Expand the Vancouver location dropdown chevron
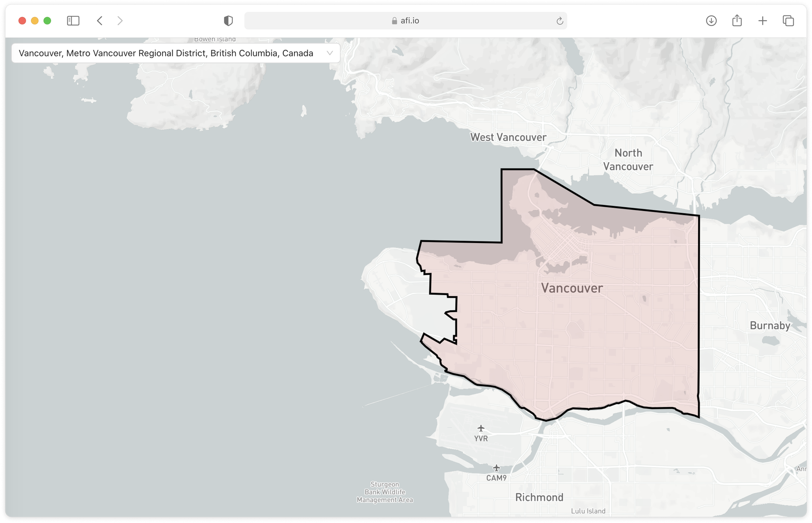The image size is (812, 523). [x=330, y=53]
